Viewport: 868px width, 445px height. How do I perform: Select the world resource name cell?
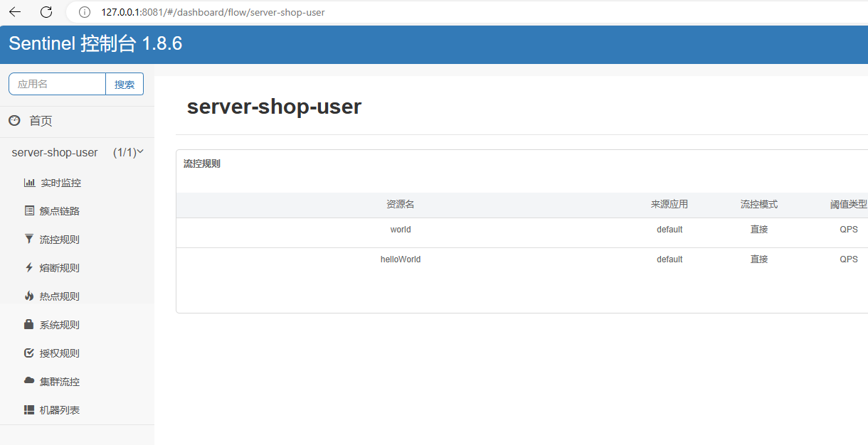[x=401, y=230]
